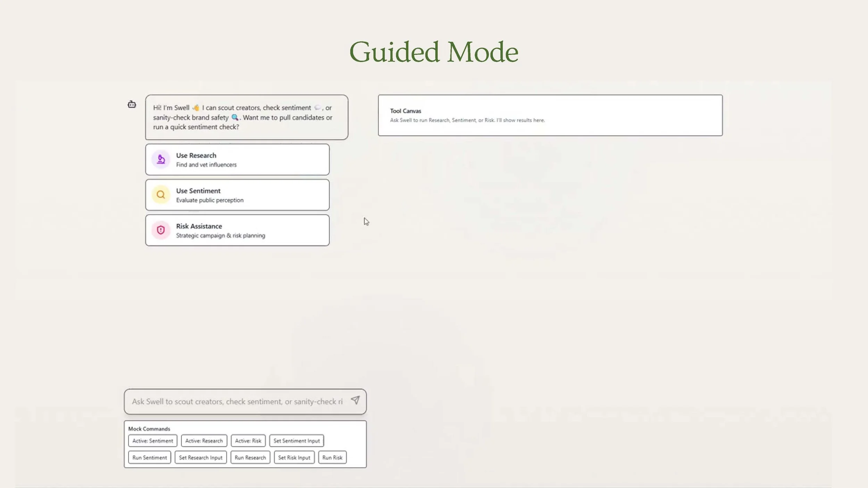Screen dimensions: 868x488
Task: Click Set Research Input button
Action: pos(201,457)
